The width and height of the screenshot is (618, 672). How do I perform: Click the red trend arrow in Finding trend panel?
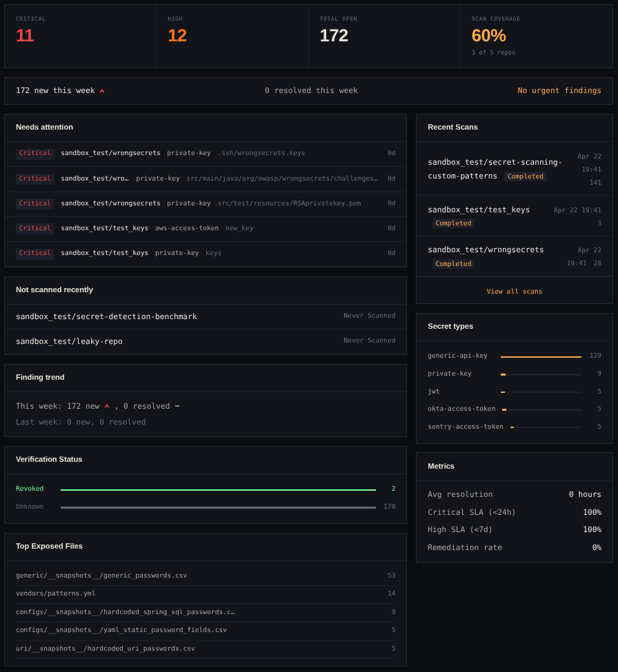(x=108, y=405)
